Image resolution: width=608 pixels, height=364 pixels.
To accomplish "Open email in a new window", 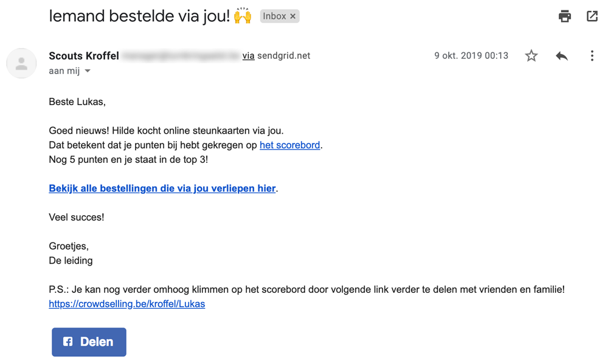I will point(592,16).
